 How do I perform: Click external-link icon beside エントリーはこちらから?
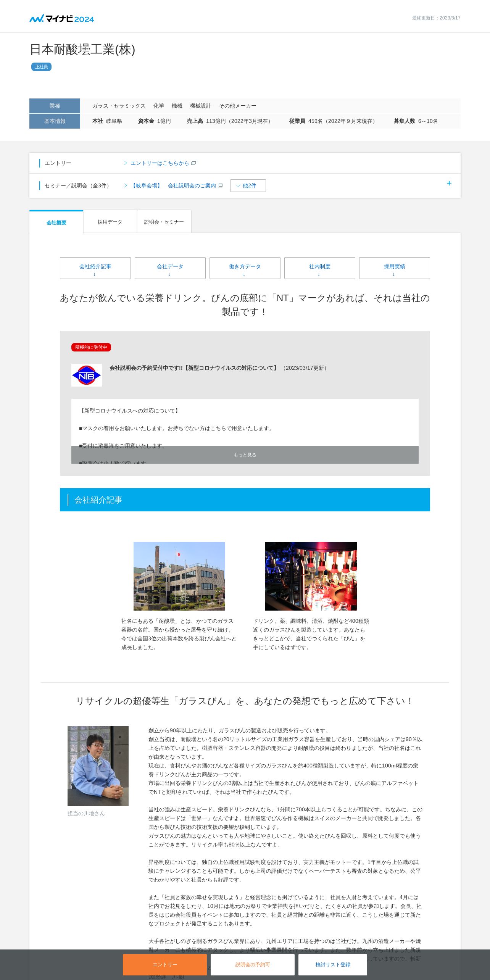coord(193,163)
